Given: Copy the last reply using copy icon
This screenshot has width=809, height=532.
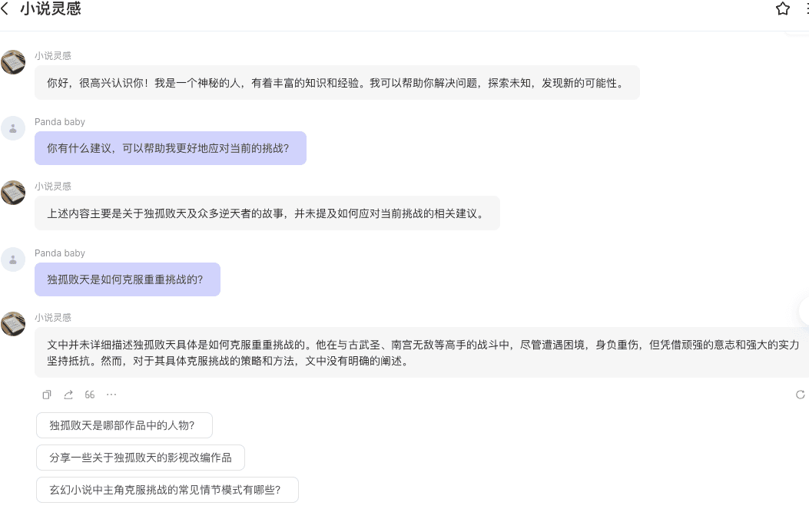Looking at the screenshot, I should [x=47, y=395].
